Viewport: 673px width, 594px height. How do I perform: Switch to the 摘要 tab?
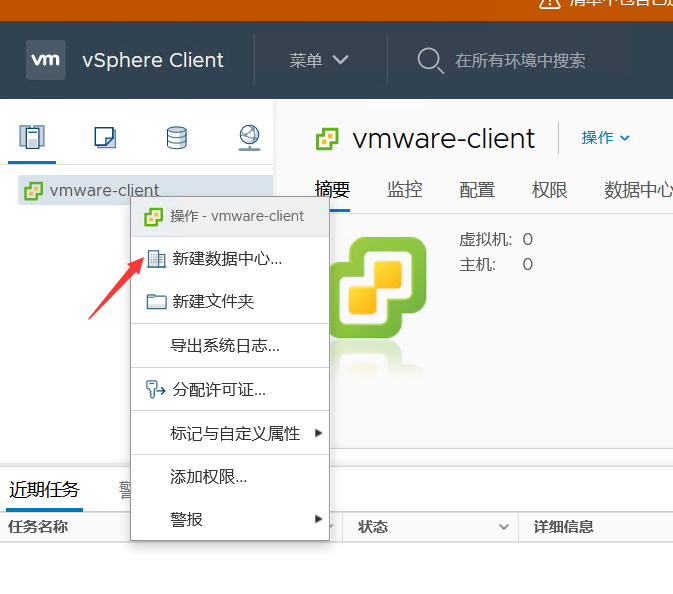[x=332, y=190]
